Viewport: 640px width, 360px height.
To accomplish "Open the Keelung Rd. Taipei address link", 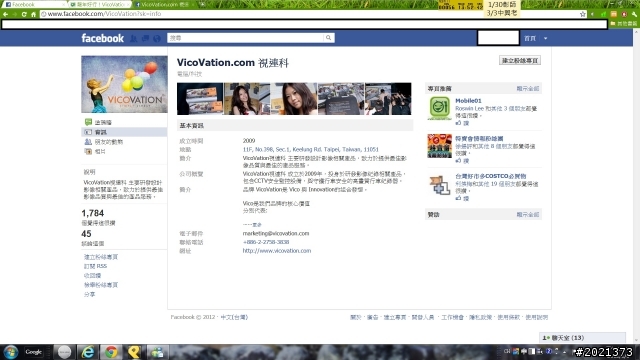I will (311, 149).
